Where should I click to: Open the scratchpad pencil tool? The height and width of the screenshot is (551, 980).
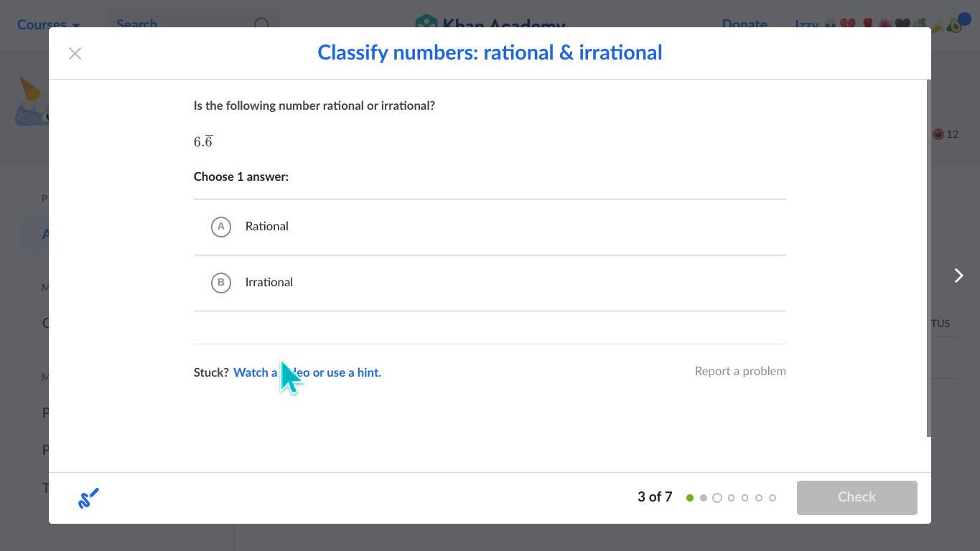click(x=88, y=498)
